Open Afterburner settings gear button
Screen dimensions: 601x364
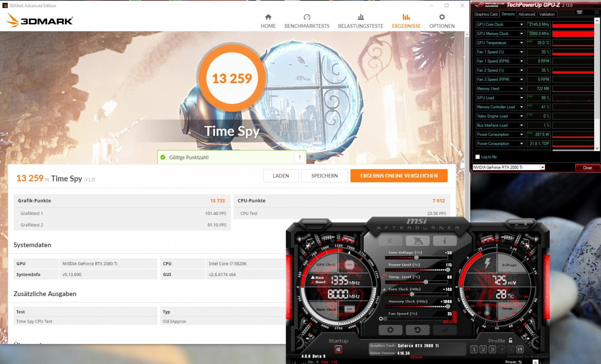(390, 330)
